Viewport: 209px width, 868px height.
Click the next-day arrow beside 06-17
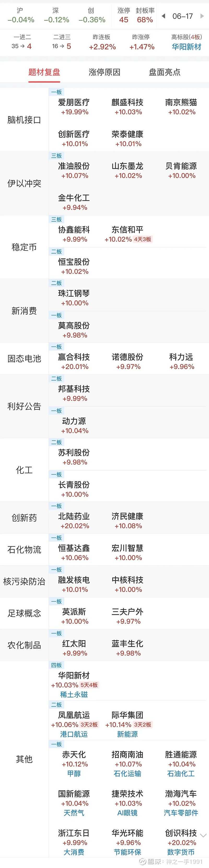coord(202,15)
